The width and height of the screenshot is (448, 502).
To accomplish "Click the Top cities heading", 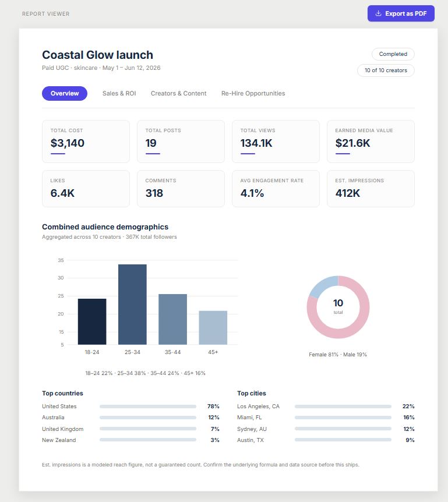I will 251,393.
